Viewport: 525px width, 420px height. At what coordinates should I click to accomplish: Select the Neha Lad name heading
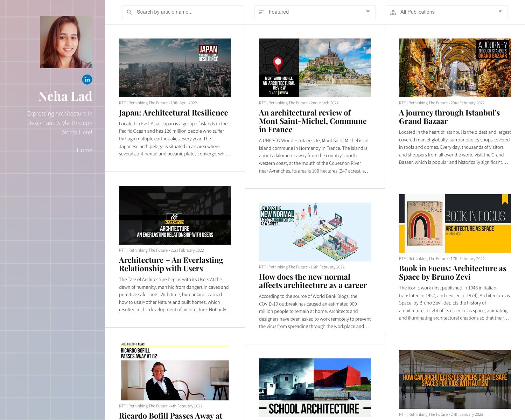tap(65, 96)
